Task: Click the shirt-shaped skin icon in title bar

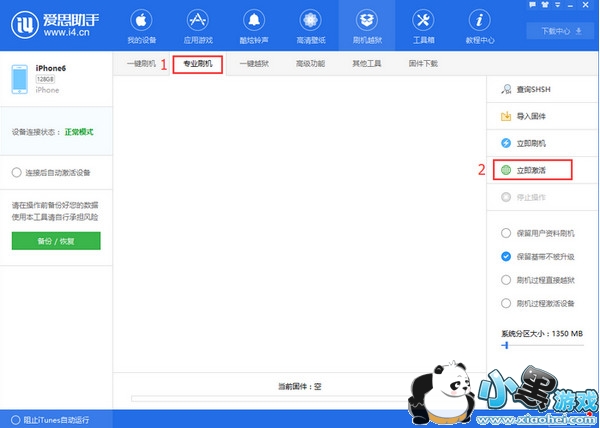Action: click(545, 5)
